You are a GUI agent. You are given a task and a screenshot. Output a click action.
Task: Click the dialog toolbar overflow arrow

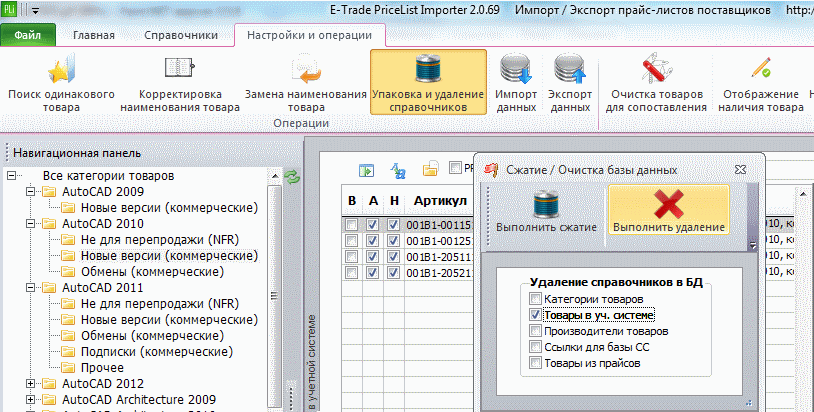click(753, 246)
